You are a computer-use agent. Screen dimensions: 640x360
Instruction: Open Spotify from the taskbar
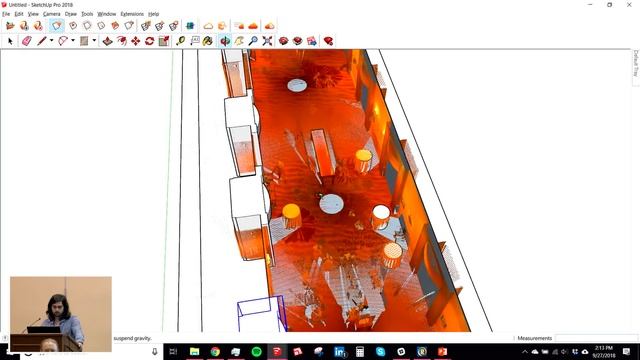256,351
